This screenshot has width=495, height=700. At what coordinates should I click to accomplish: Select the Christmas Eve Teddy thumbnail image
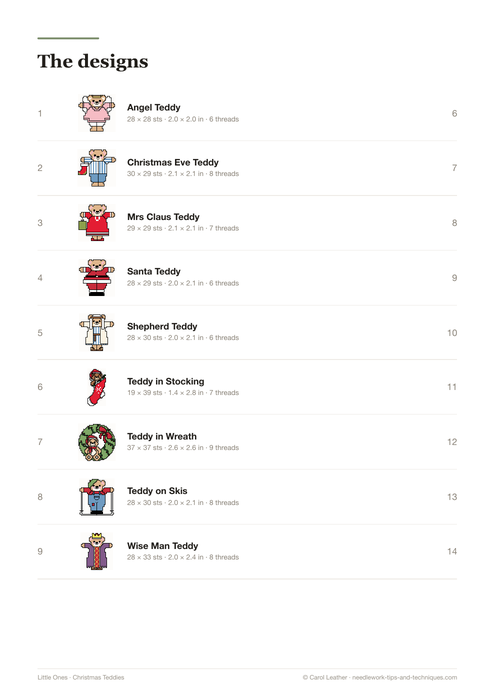pyautogui.click(x=97, y=168)
